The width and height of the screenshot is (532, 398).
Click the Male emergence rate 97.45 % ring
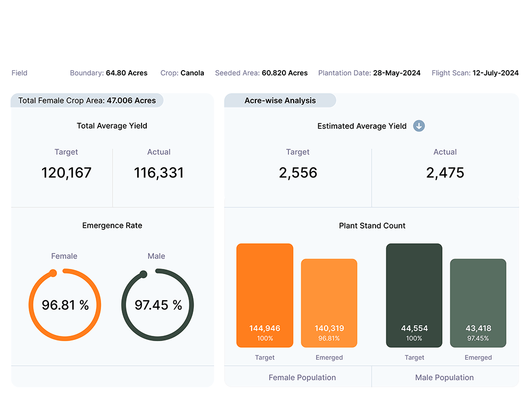click(x=158, y=305)
